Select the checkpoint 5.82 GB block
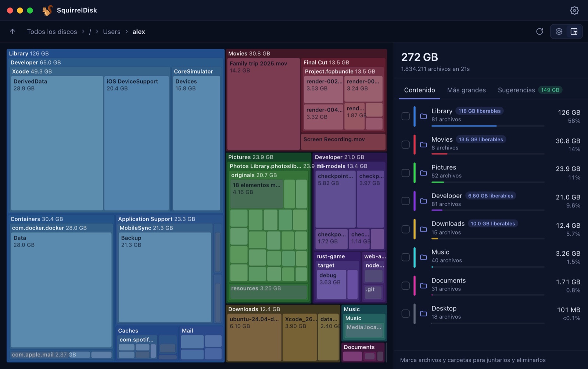The height and width of the screenshot is (369, 588). tap(336, 199)
